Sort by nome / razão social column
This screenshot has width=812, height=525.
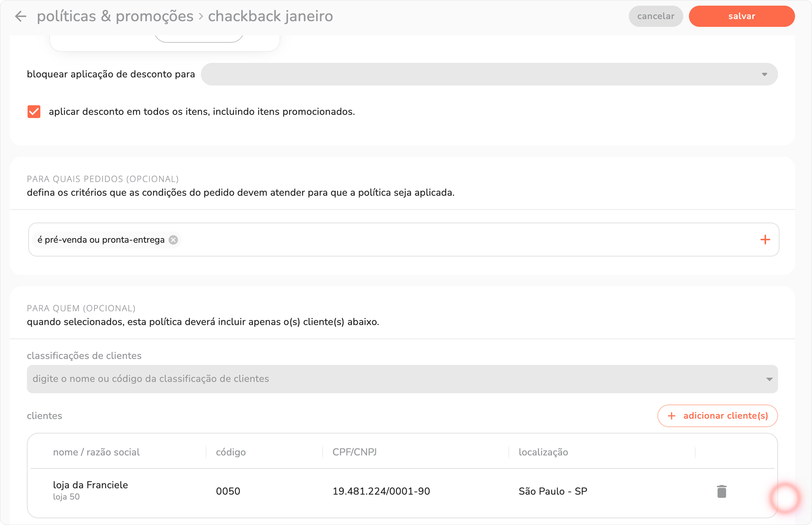96,452
